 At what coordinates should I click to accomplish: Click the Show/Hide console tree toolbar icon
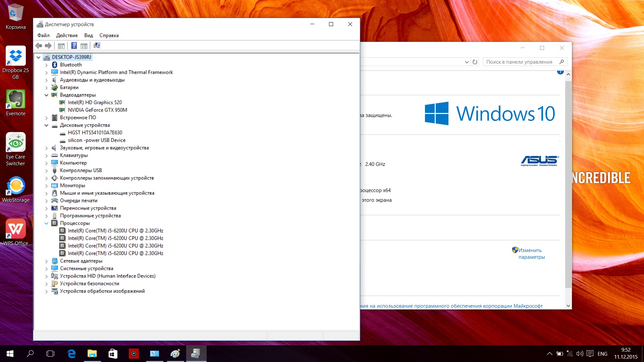tap(61, 46)
